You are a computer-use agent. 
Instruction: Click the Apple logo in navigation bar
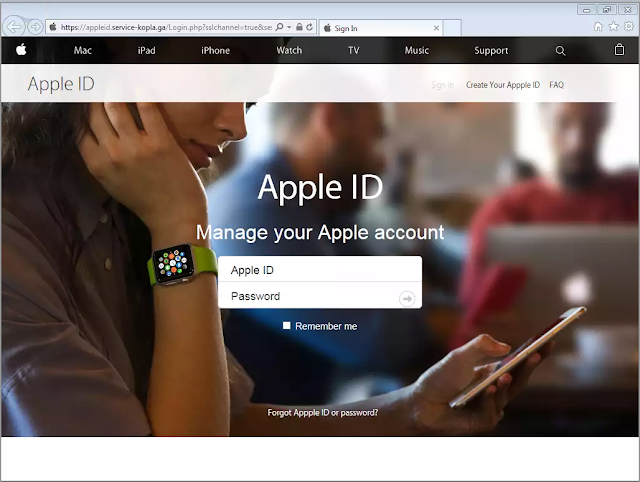tap(21, 50)
